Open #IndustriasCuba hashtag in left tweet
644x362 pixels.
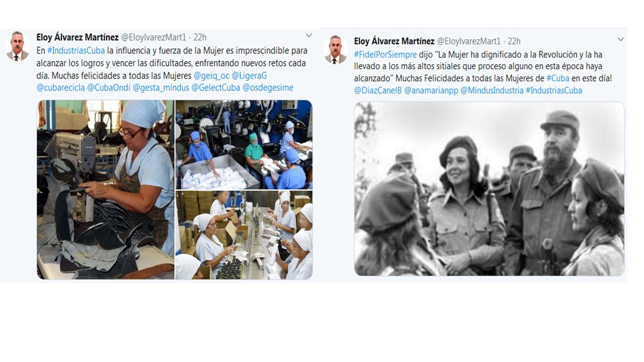(76, 51)
